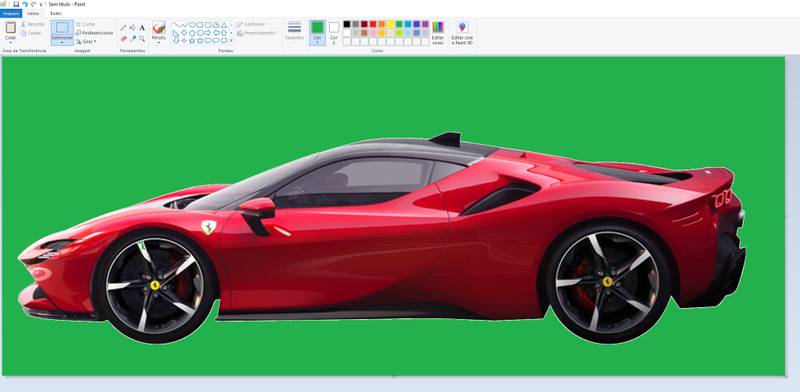
Task: Select the Magnifier zoom tool
Action: (x=142, y=38)
